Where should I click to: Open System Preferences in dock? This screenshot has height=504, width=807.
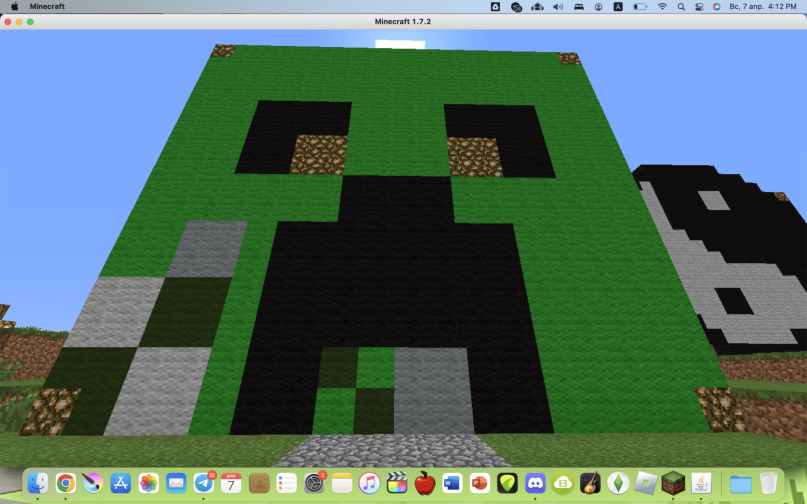(x=314, y=483)
